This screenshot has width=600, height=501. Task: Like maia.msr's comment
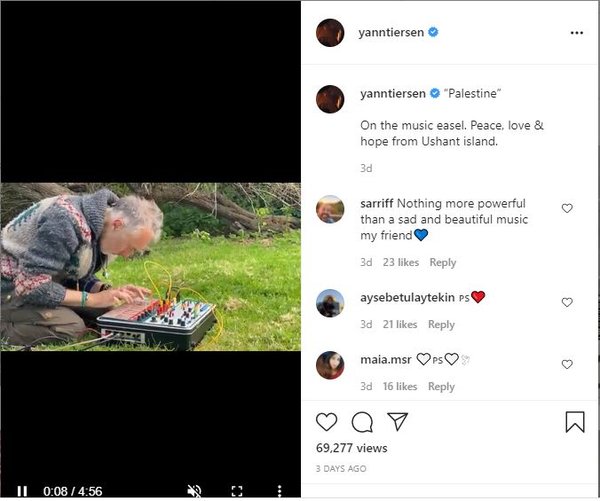pos(567,364)
